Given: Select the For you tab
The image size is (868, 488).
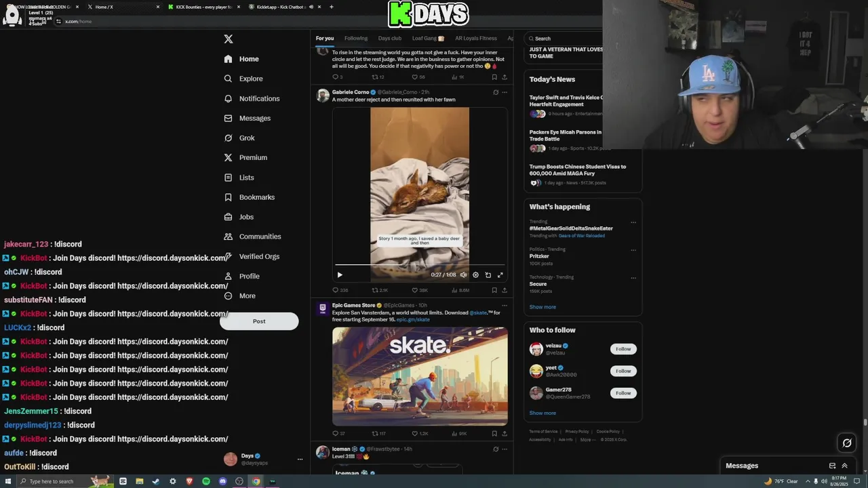Looking at the screenshot, I should point(325,39).
